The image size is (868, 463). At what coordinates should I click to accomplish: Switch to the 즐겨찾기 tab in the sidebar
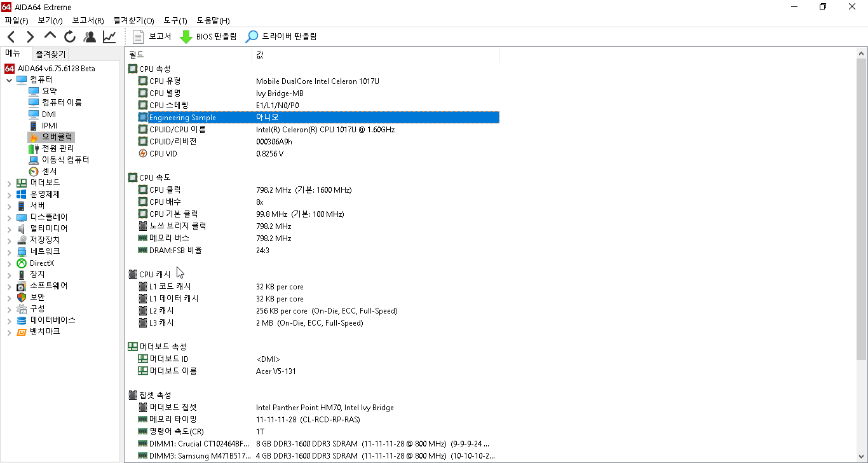pos(50,55)
